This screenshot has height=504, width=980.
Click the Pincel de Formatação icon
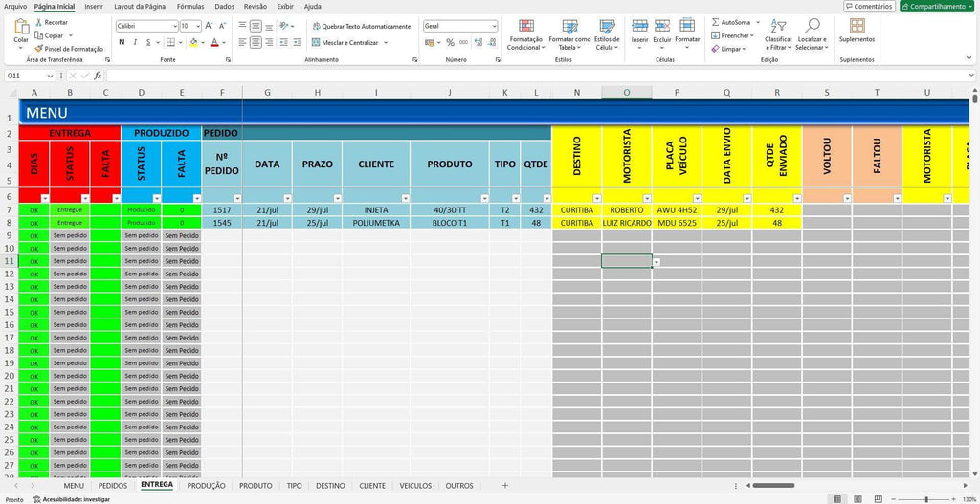coord(38,48)
